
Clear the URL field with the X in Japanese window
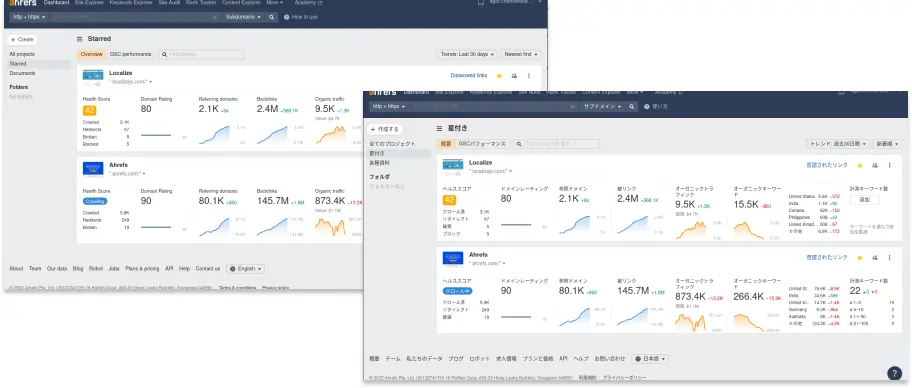click(573, 106)
